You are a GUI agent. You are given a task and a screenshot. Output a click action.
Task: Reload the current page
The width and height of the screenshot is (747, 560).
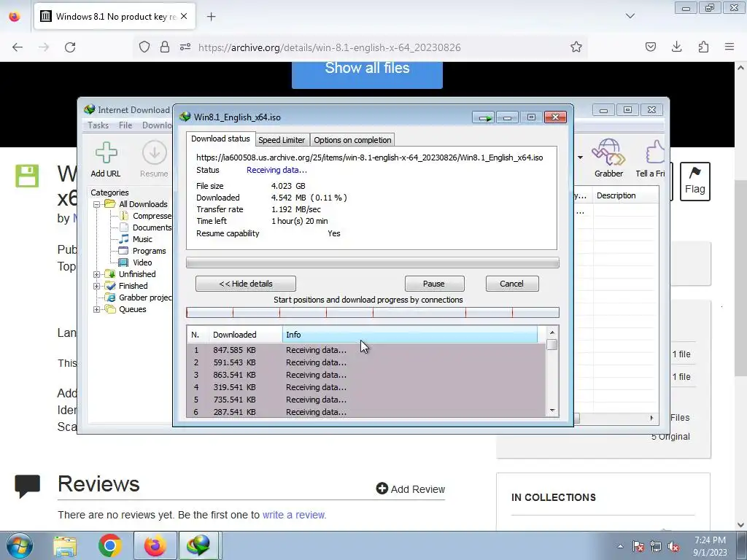(x=70, y=47)
